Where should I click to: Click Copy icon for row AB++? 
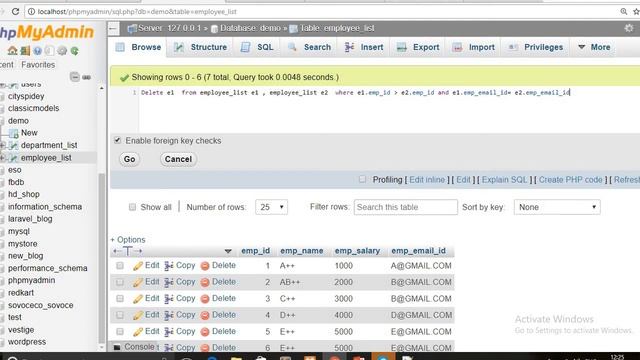tap(169, 282)
